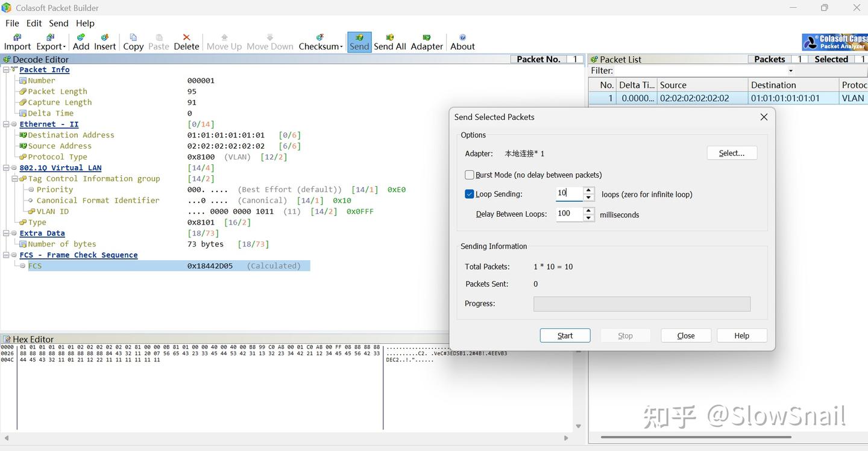Decrease Delay Between Loops with the down arrow
Screen dimensions: 868x451
point(589,218)
